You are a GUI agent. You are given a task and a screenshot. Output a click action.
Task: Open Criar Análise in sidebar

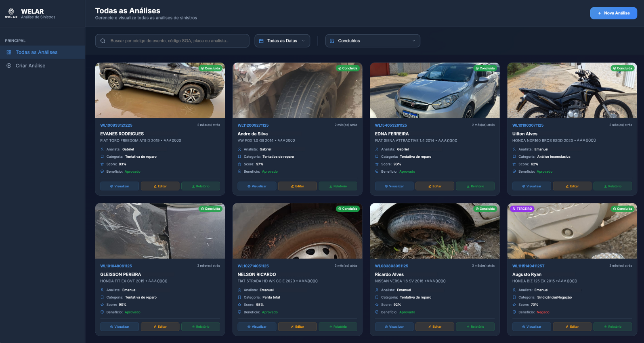42,66
